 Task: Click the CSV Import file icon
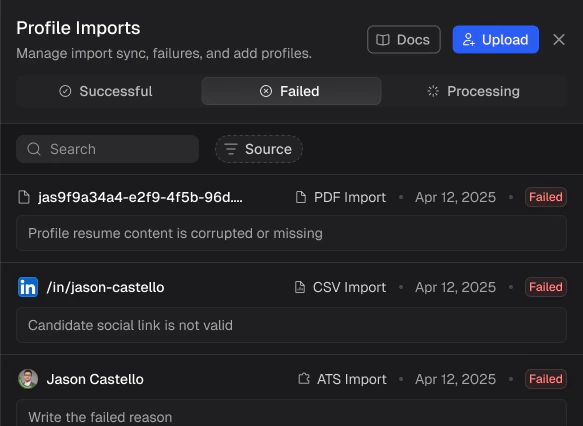(300, 287)
